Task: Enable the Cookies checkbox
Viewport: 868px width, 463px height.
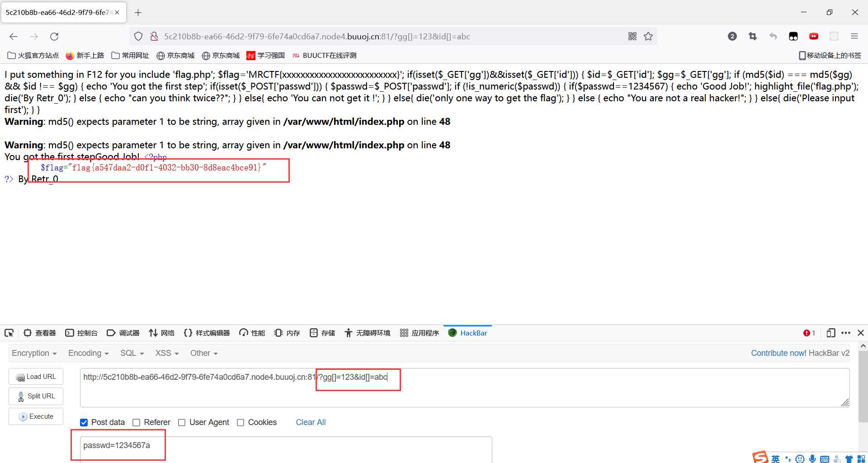Action: (x=241, y=422)
